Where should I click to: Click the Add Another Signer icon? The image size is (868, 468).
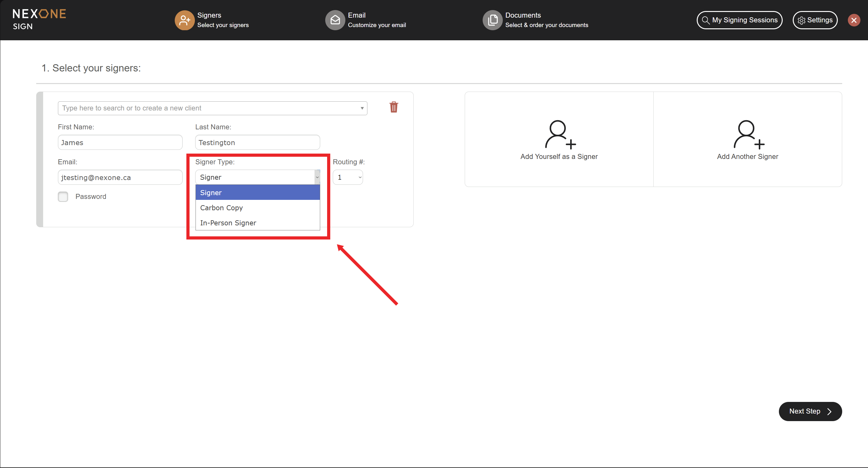tap(748, 135)
